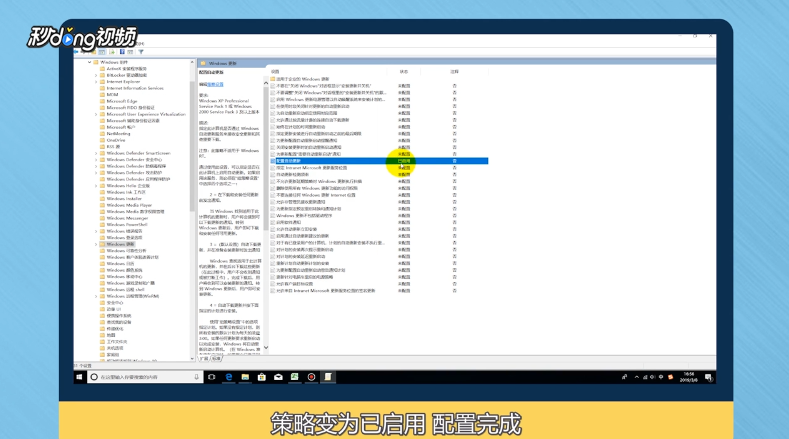Open Microsoft Store from the taskbar
Image resolution: width=789 pixels, height=439 pixels.
coord(262,377)
